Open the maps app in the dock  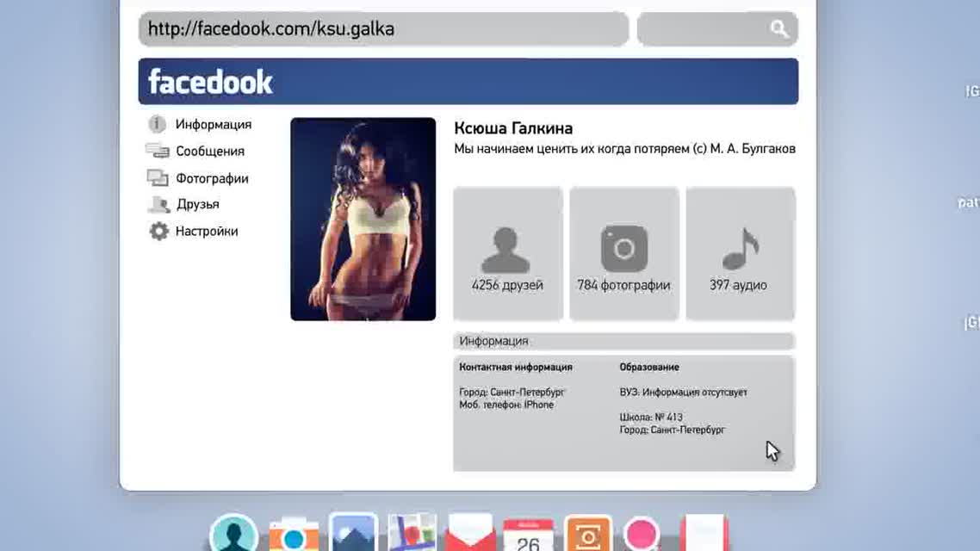(412, 533)
